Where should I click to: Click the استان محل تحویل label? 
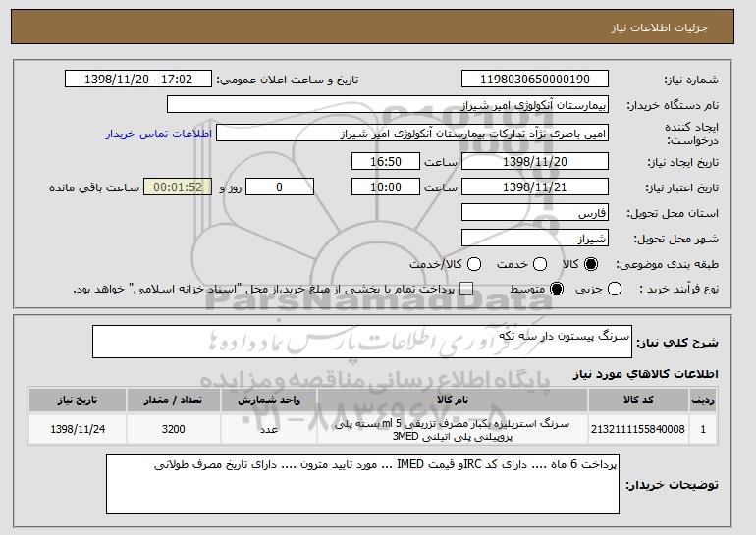click(673, 213)
